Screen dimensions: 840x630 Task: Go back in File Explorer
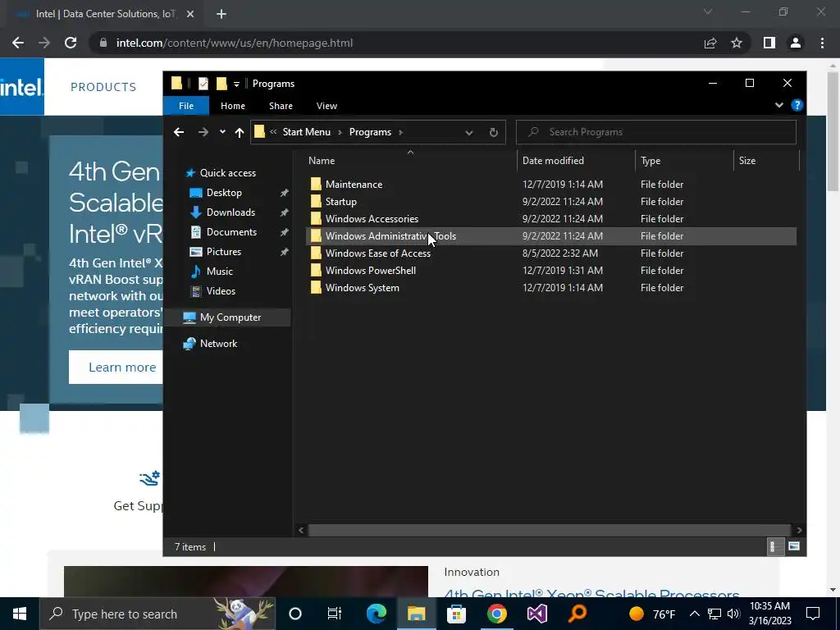[179, 132]
